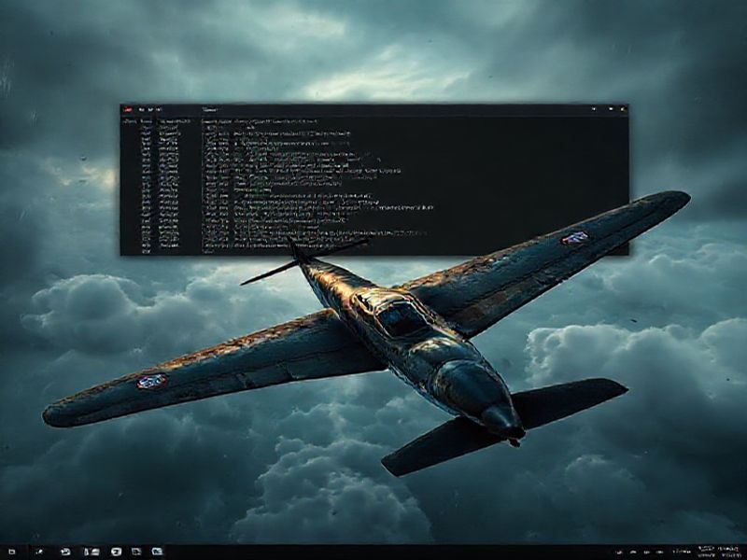Click the red app icon in terminal title bar

tap(128, 109)
